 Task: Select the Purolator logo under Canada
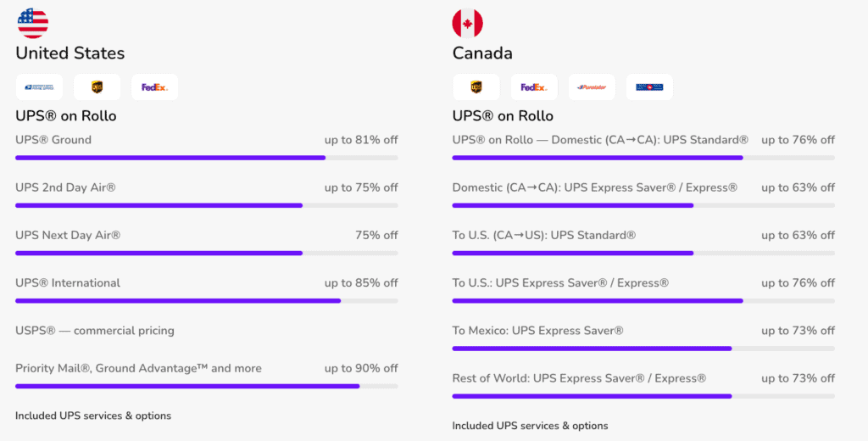click(x=592, y=87)
